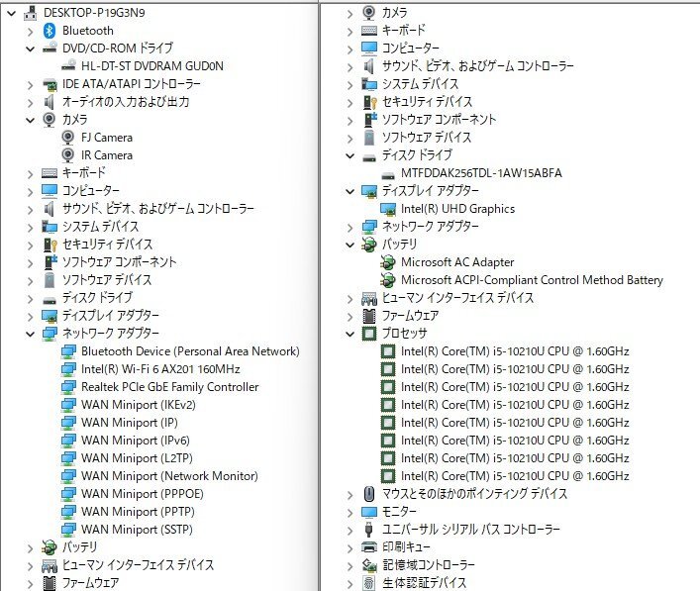Select WAN Miniport (PPTP)
This screenshot has width=700, height=591.
[x=138, y=512]
